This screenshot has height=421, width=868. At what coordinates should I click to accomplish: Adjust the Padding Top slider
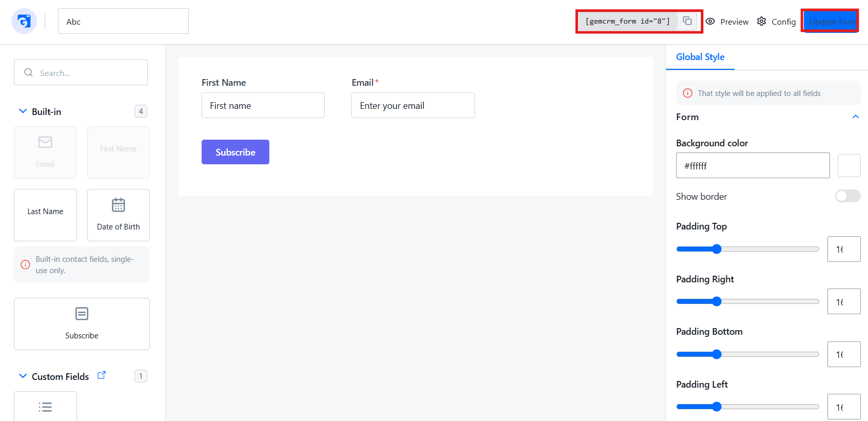pyautogui.click(x=747, y=249)
